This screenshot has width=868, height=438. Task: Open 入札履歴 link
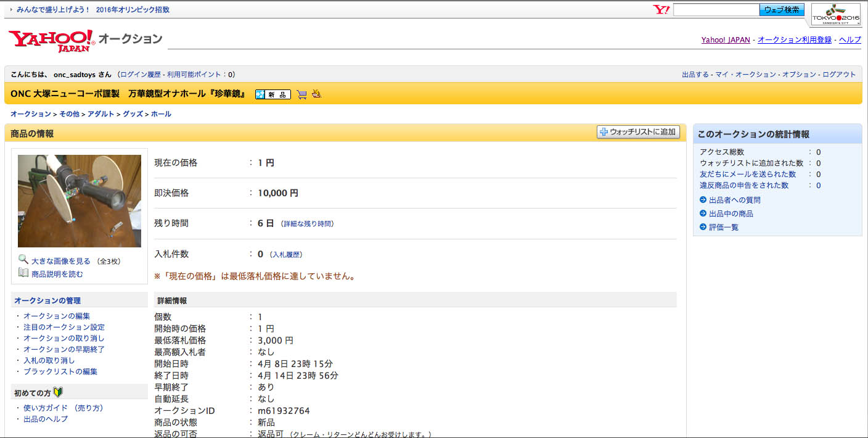click(287, 255)
